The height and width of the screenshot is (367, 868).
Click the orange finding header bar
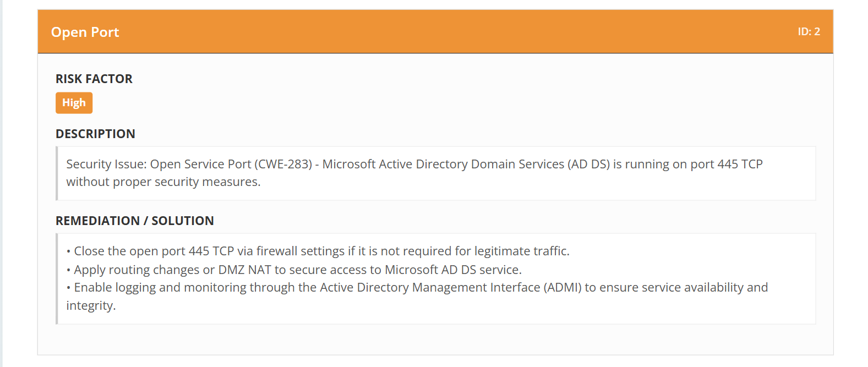pyautogui.click(x=435, y=31)
